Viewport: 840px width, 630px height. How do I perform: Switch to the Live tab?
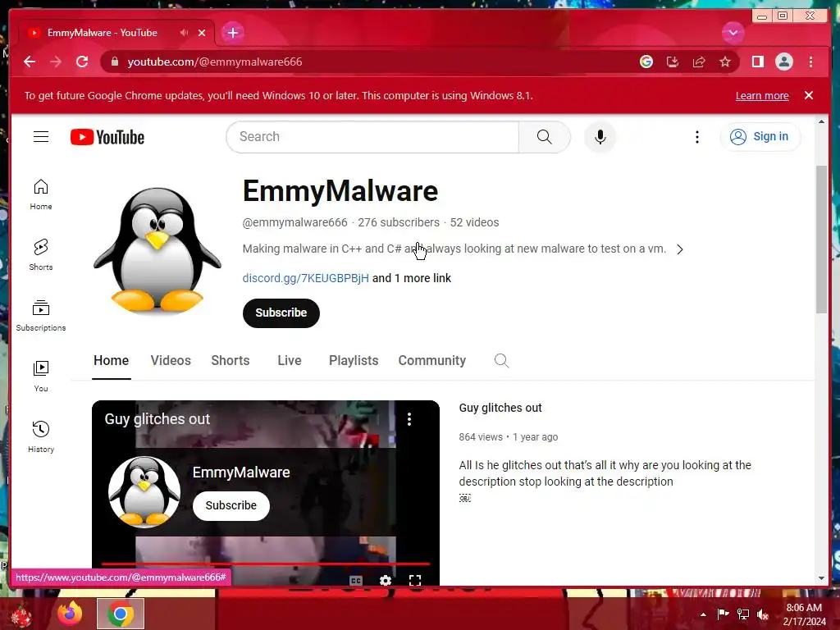pos(290,361)
